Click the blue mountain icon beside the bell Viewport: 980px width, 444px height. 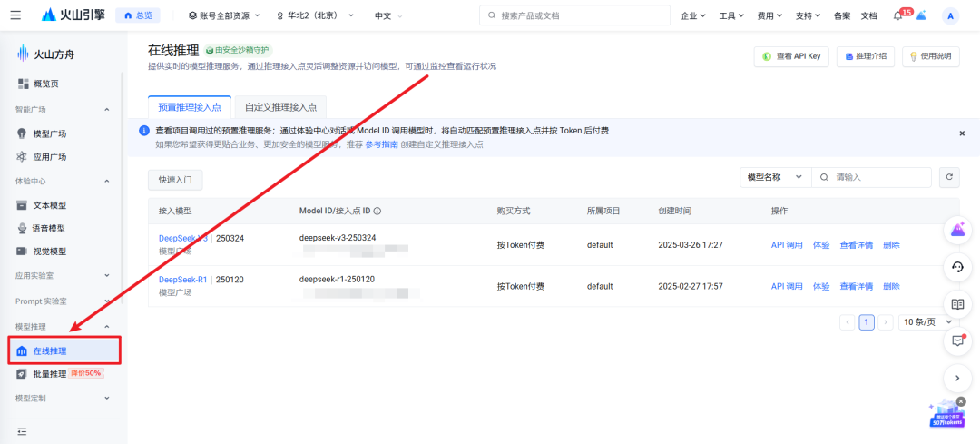tap(921, 15)
